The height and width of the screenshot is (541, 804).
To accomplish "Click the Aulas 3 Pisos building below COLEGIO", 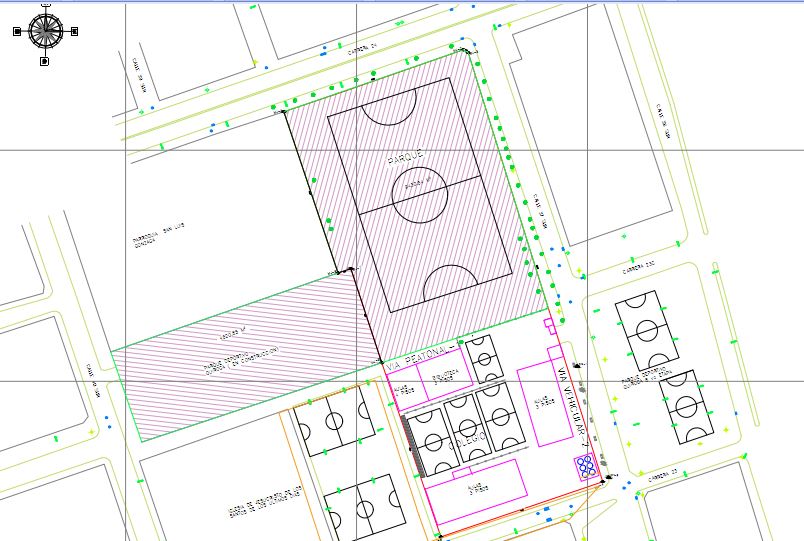I will coord(475,490).
